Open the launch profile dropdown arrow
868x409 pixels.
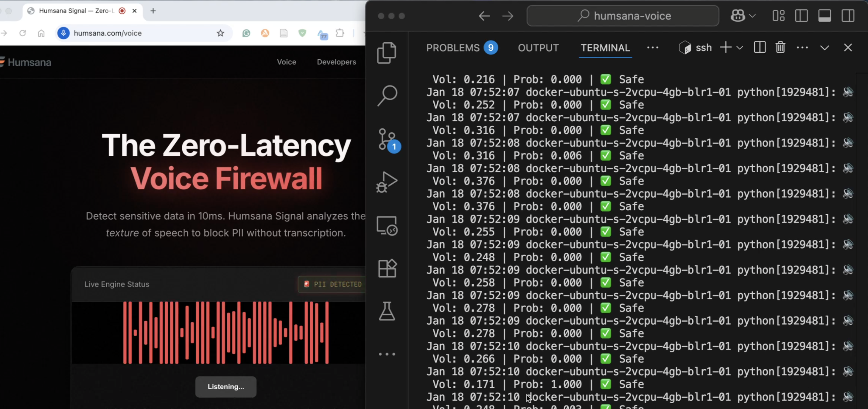click(x=740, y=48)
